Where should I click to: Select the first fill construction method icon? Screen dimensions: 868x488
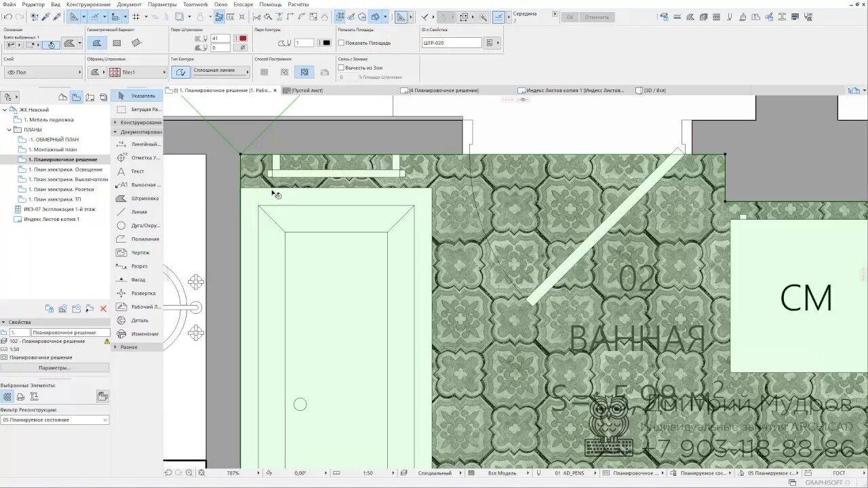pyautogui.click(x=264, y=72)
